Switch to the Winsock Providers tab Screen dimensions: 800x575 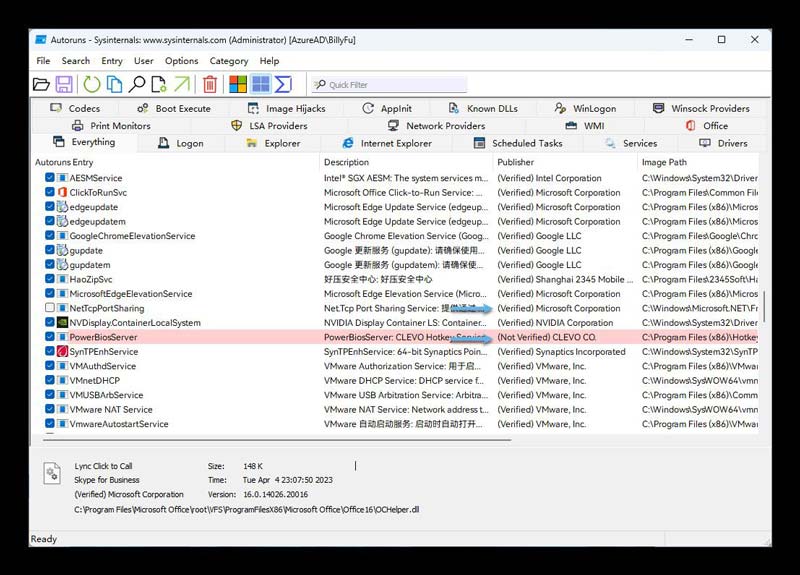pyautogui.click(x=701, y=109)
